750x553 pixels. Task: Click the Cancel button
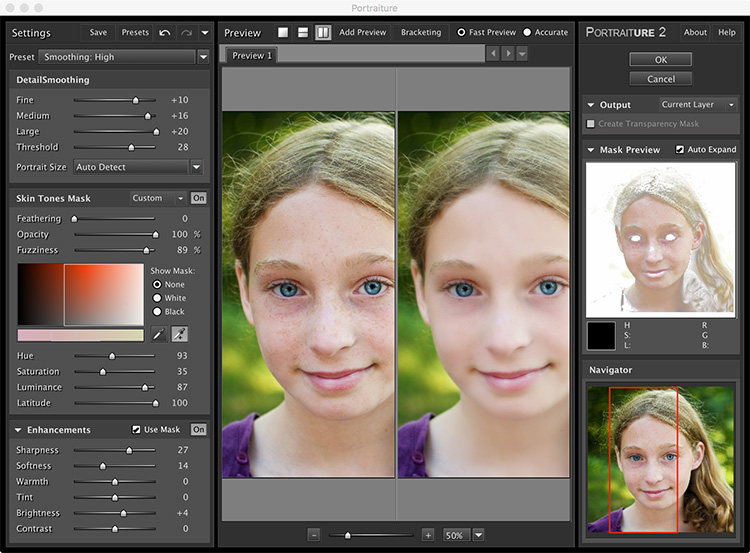coord(661,79)
